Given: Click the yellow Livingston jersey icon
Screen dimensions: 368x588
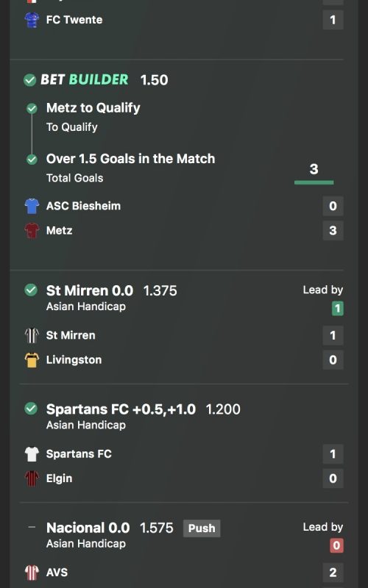Looking at the screenshot, I should pos(32,360).
